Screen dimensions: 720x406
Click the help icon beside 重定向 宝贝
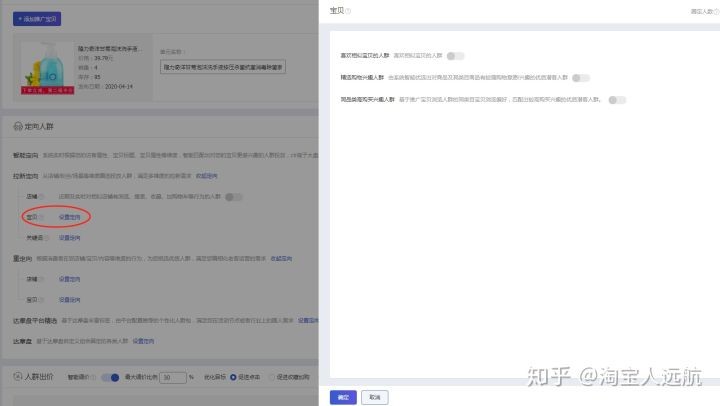pos(41,300)
